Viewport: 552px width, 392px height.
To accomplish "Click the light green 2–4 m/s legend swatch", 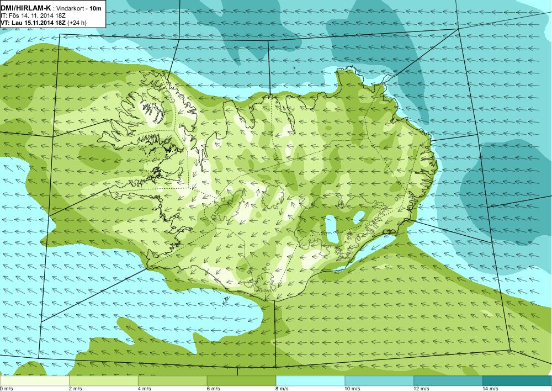I will click(104, 381).
